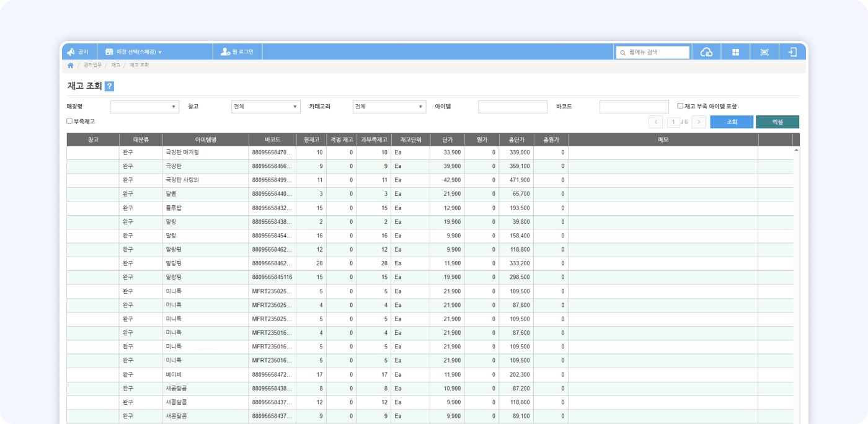The width and height of the screenshot is (868, 424).
Task: Go to next page with right arrow
Action: coord(699,122)
